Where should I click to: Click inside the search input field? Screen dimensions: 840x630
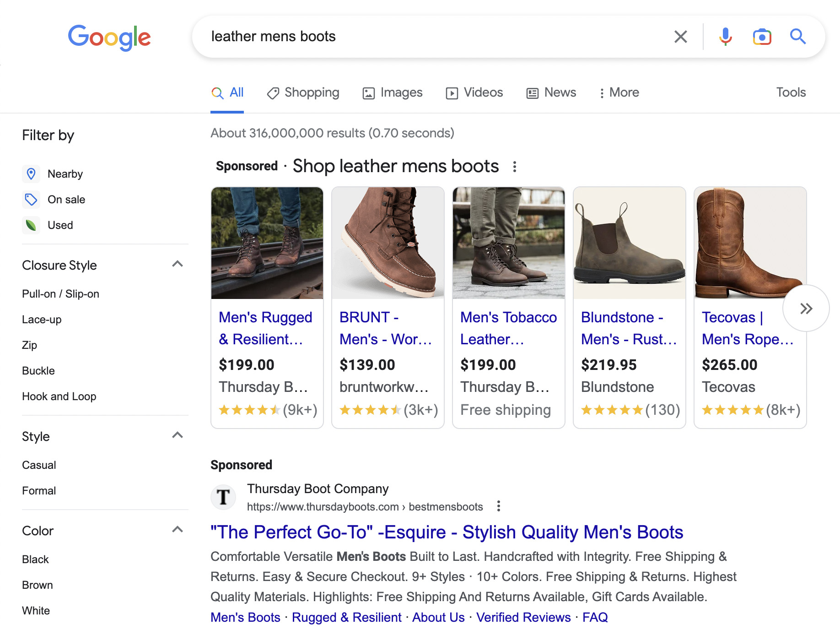tap(412, 37)
